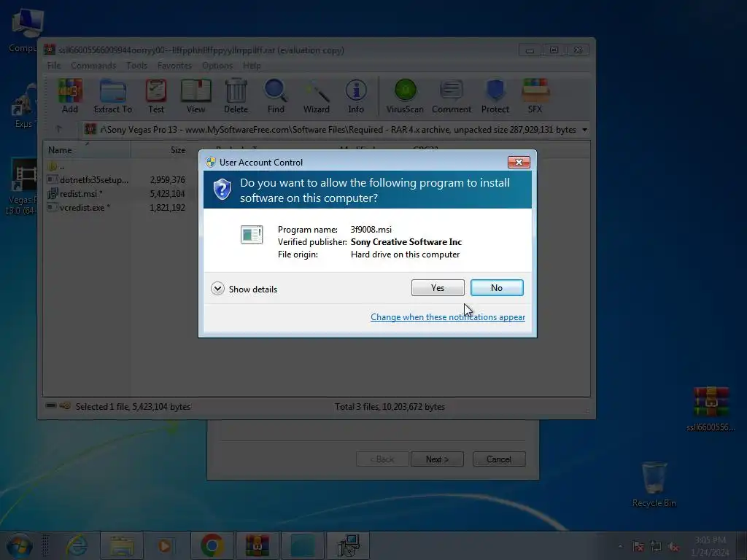The height and width of the screenshot is (560, 747).
Task: Click the key icon in WinRAR status bar
Action: click(65, 405)
